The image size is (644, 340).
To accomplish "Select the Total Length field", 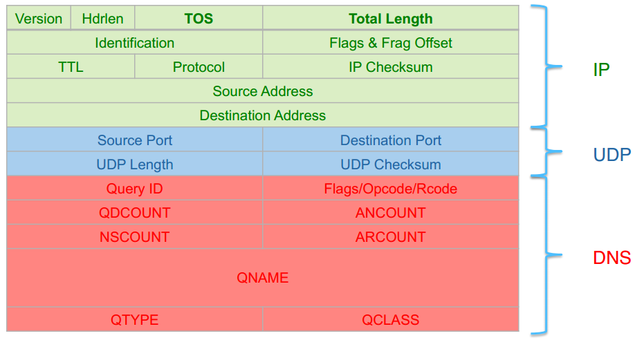I will 390,19.
